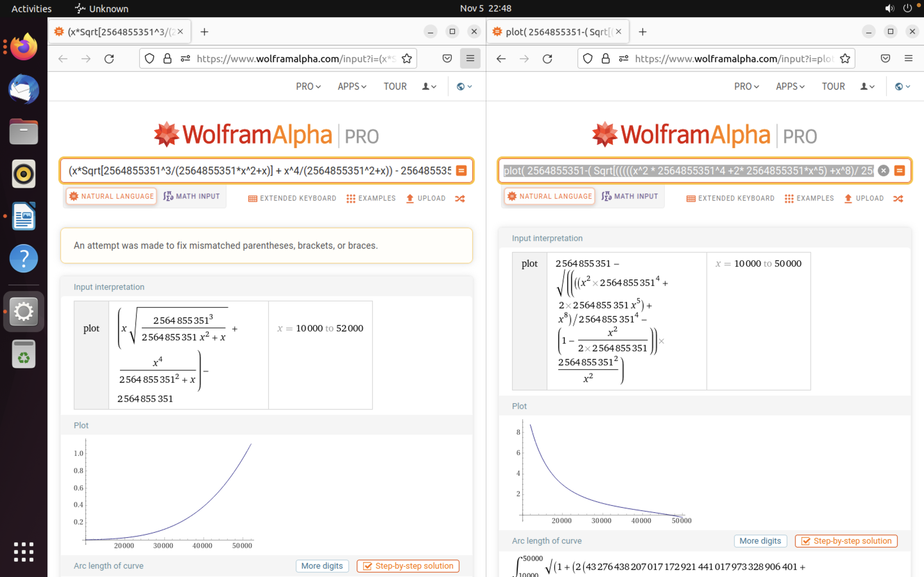Click the examples icon in left panel

click(x=369, y=198)
